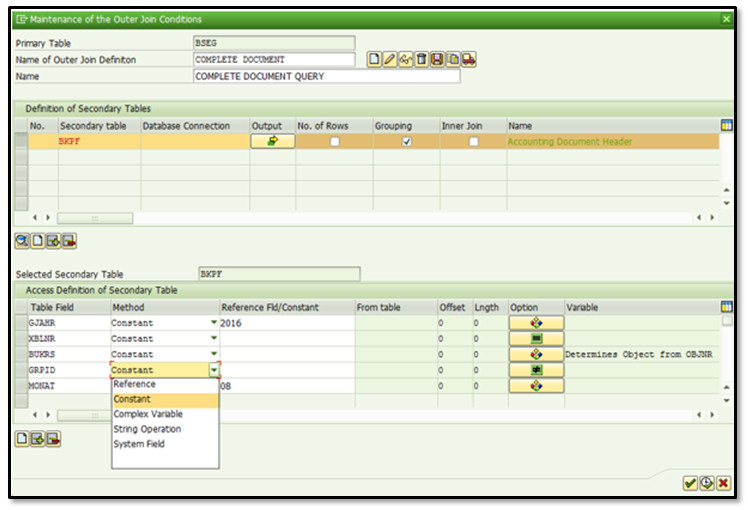Expand Method dropdown for GJAHR row

[213, 323]
